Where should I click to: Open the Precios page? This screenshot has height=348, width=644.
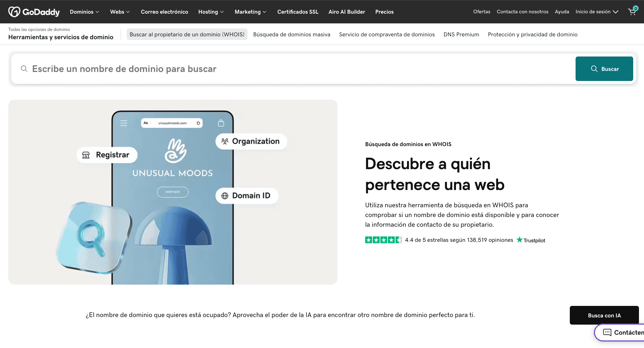pyautogui.click(x=384, y=12)
